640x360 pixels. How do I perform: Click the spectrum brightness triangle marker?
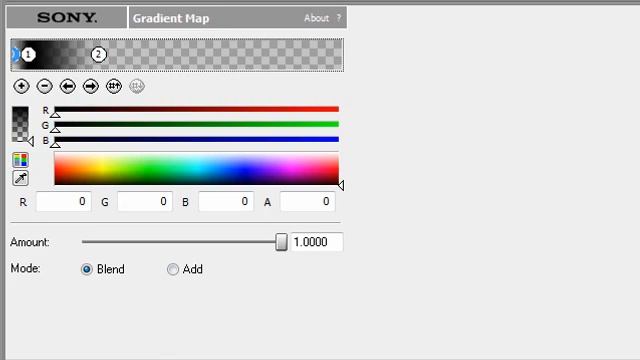pos(341,186)
